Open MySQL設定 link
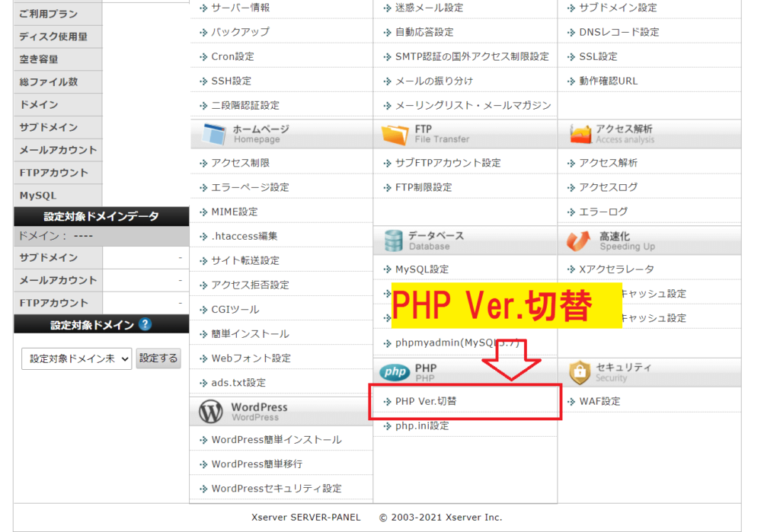Screen dimensions: 780x532 coord(422,269)
